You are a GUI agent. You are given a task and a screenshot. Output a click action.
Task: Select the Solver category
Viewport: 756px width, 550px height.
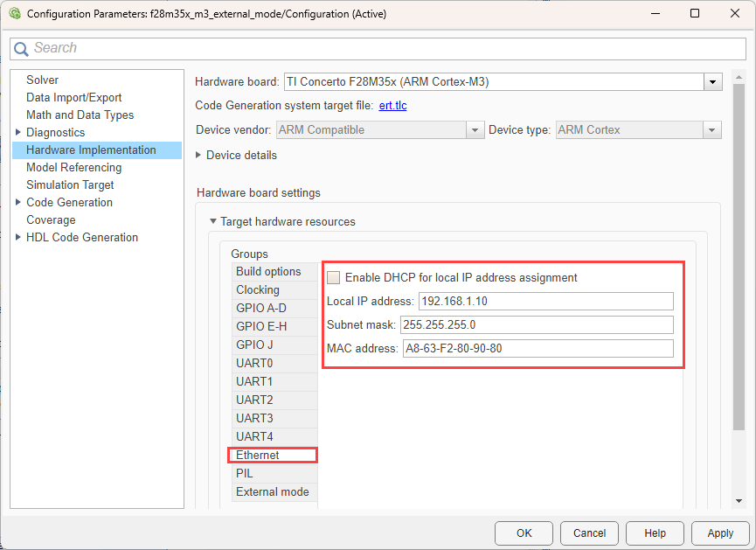tap(42, 80)
